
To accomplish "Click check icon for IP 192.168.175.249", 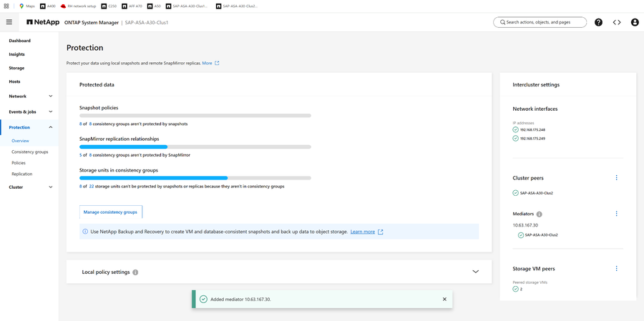I will [x=515, y=138].
